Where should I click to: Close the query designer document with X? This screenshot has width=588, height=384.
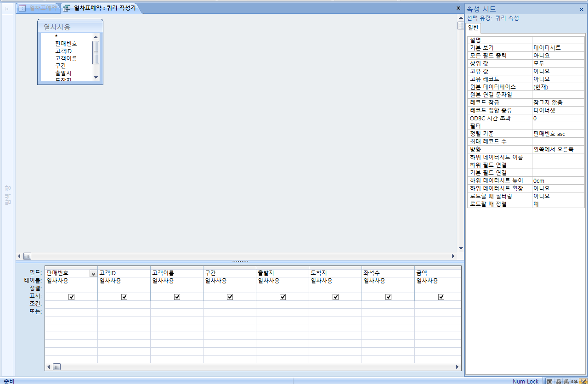(x=458, y=8)
